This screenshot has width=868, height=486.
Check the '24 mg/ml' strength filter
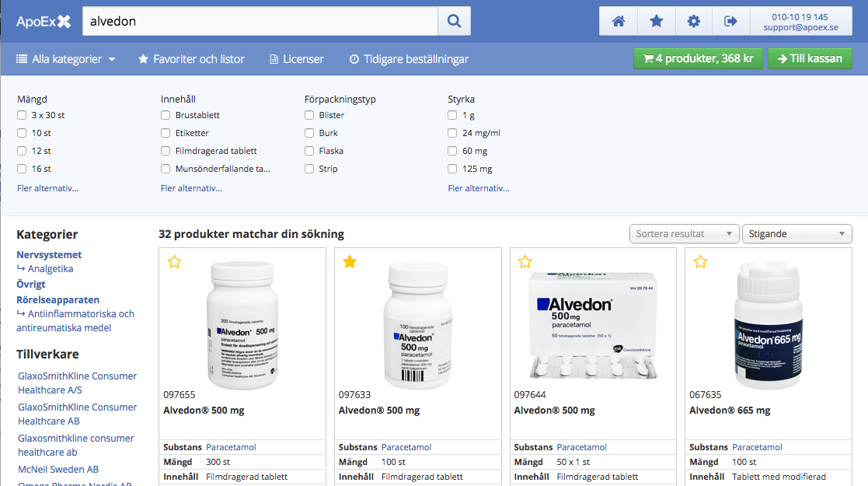[452, 133]
